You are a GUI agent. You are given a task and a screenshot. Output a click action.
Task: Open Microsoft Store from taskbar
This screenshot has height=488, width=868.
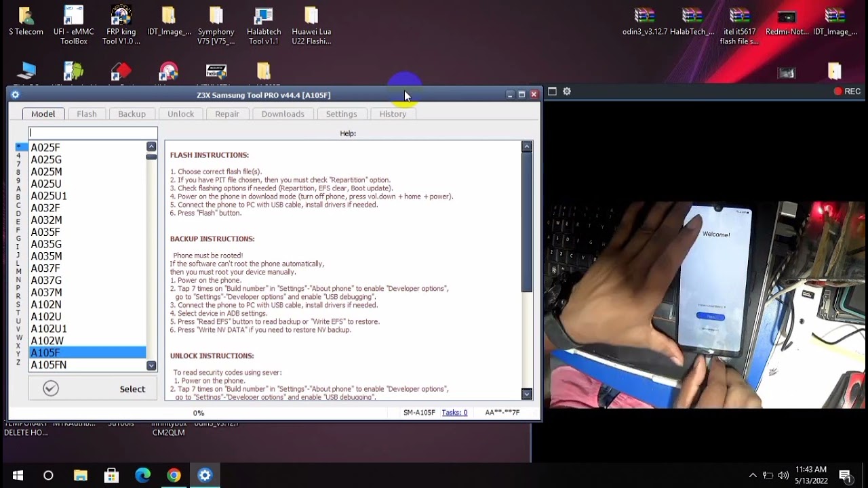[112, 475]
